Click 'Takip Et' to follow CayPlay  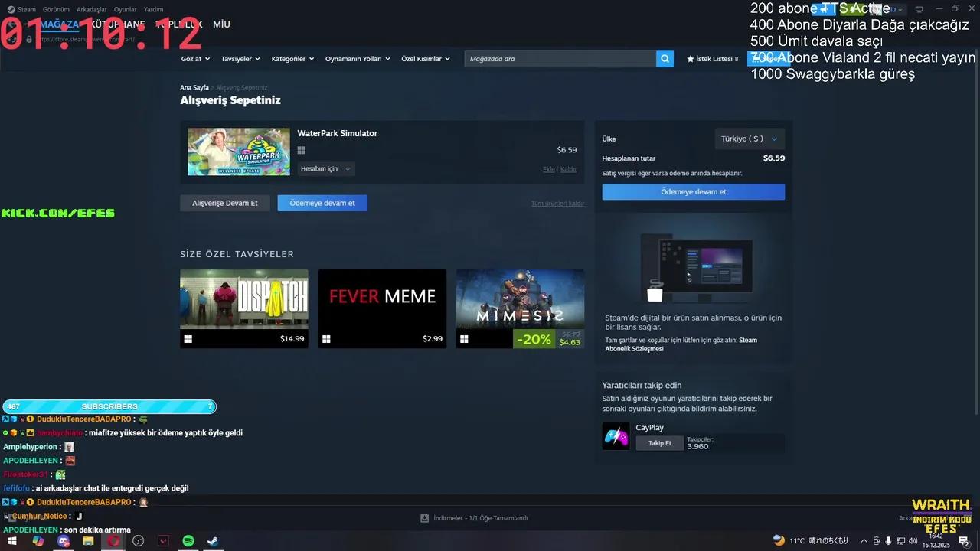(x=659, y=443)
